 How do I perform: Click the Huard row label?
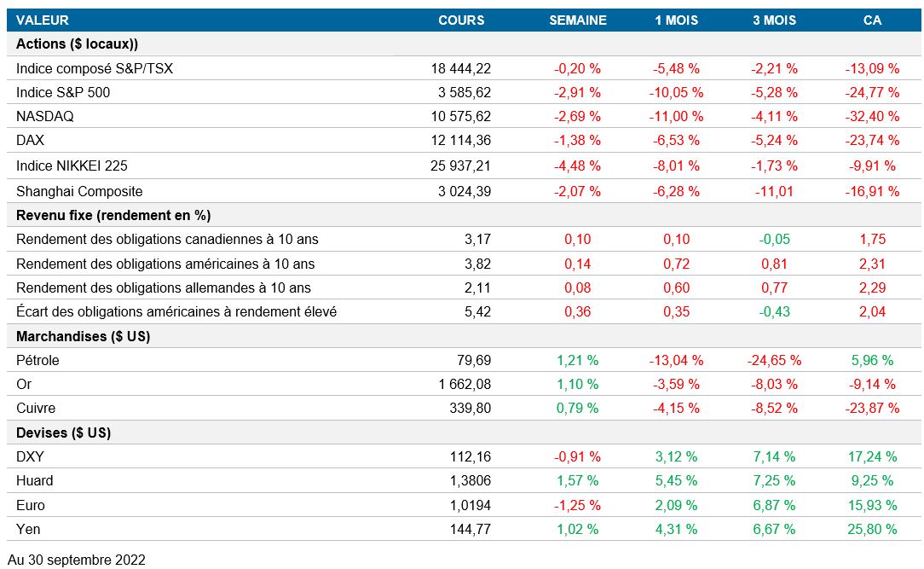[x=34, y=480]
